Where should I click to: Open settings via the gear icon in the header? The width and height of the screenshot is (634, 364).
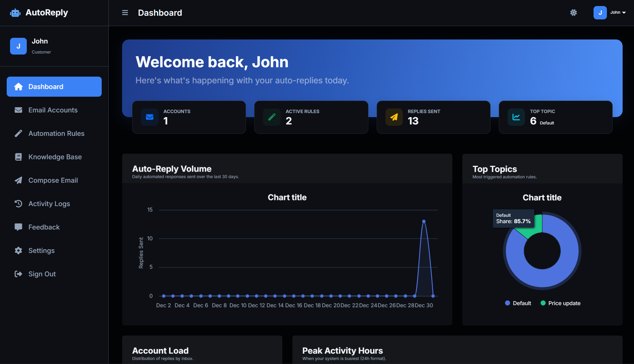pos(573,12)
